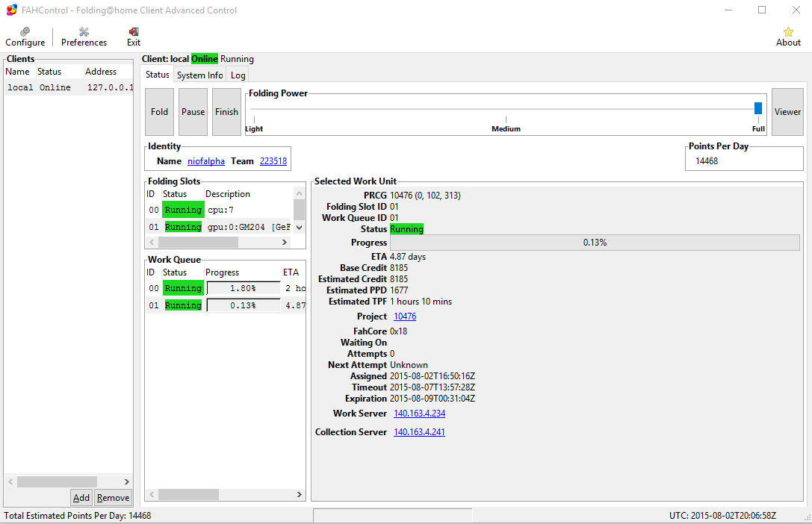Click Work Queue Progress column header
The image size is (812, 524).
(242, 272)
